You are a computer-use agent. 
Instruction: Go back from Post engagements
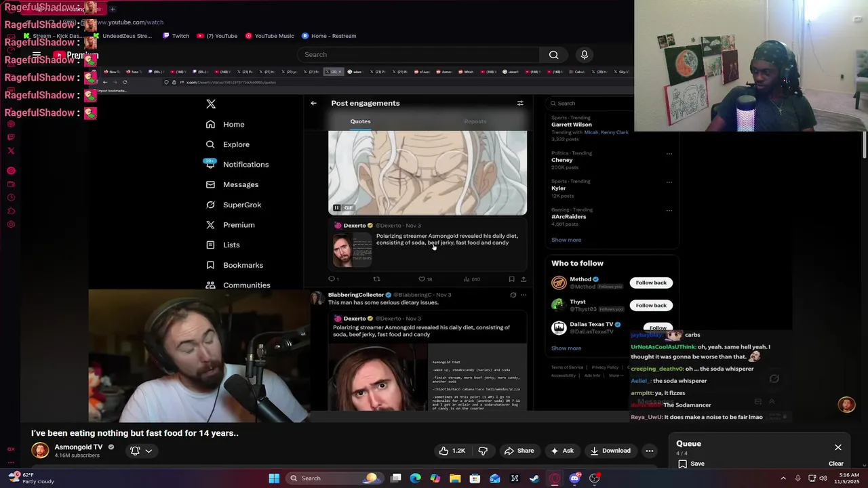313,103
